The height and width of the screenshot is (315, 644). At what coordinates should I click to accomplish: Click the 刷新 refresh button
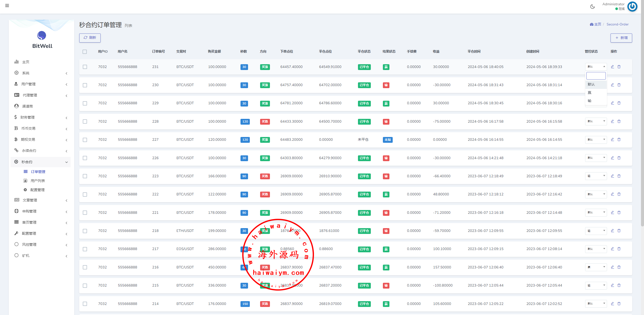click(x=90, y=38)
